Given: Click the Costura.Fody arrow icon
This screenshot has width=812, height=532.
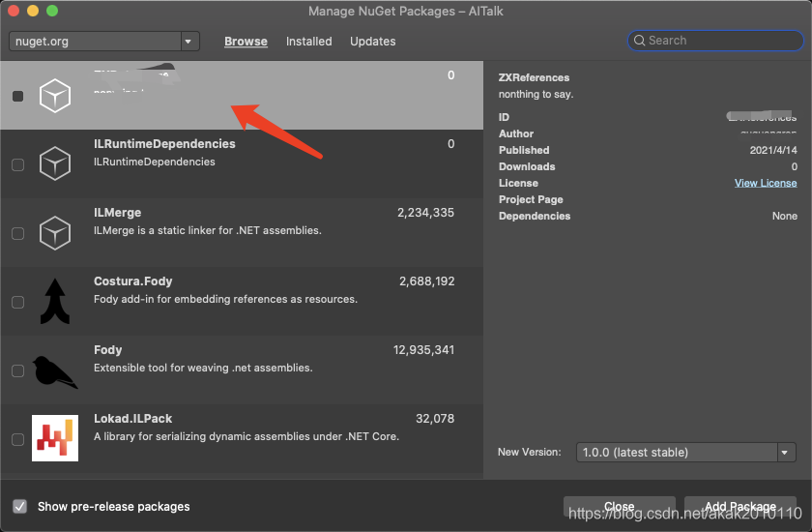Looking at the screenshot, I should [55, 302].
